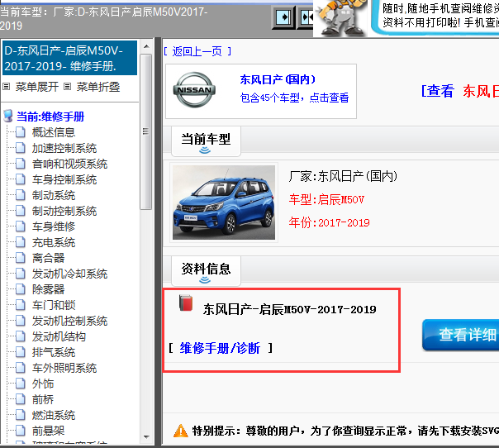Screen dimensions: 499x448
Task: Click the document icon beside 除雾器
Action: [x=21, y=289]
